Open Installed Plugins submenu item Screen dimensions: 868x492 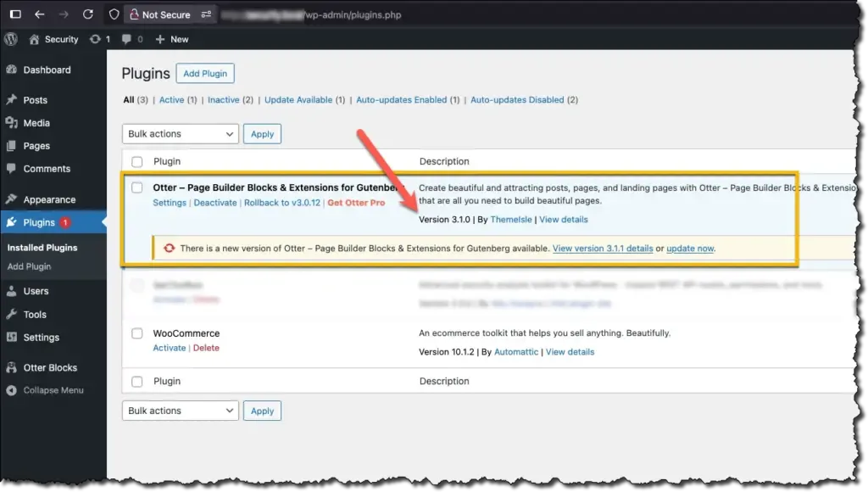[x=42, y=248]
